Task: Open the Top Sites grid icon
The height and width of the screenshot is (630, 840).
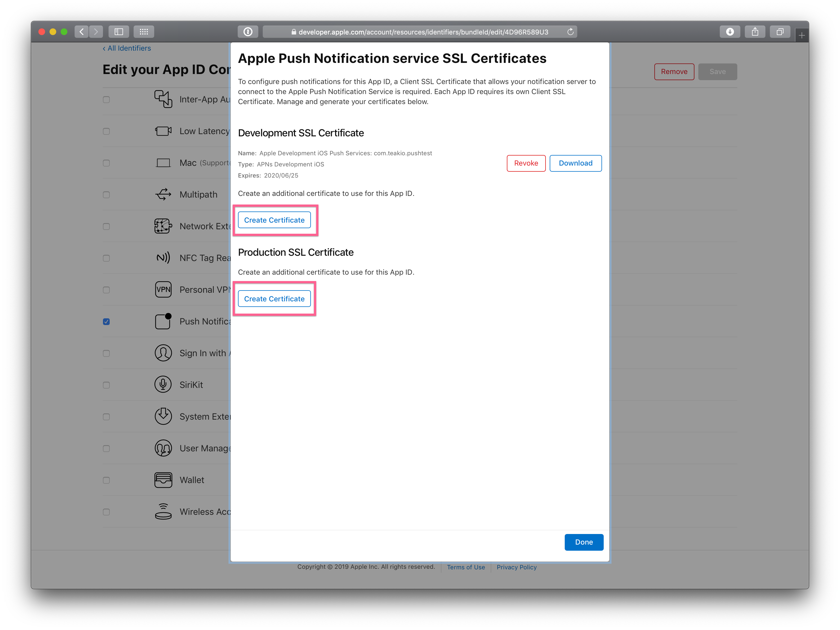Action: [x=144, y=32]
